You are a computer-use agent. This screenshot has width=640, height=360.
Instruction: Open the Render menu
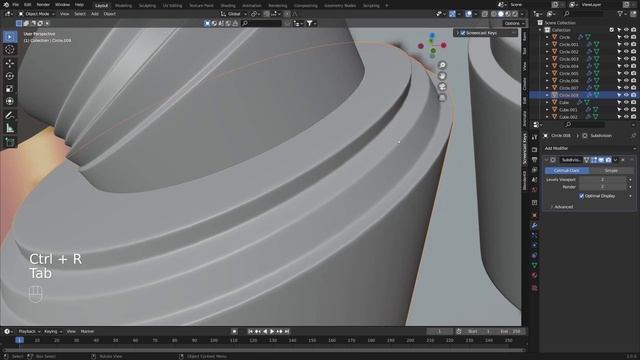pyautogui.click(x=43, y=5)
